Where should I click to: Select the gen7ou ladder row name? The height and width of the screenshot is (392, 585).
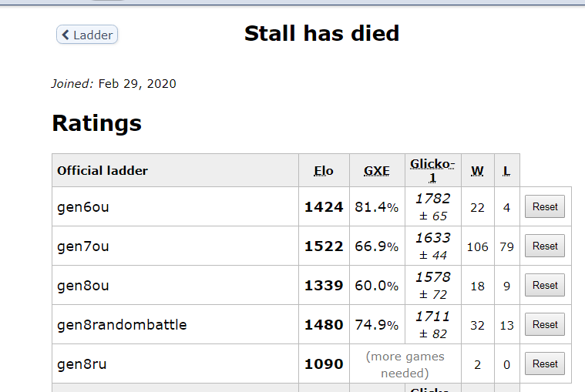coord(83,246)
